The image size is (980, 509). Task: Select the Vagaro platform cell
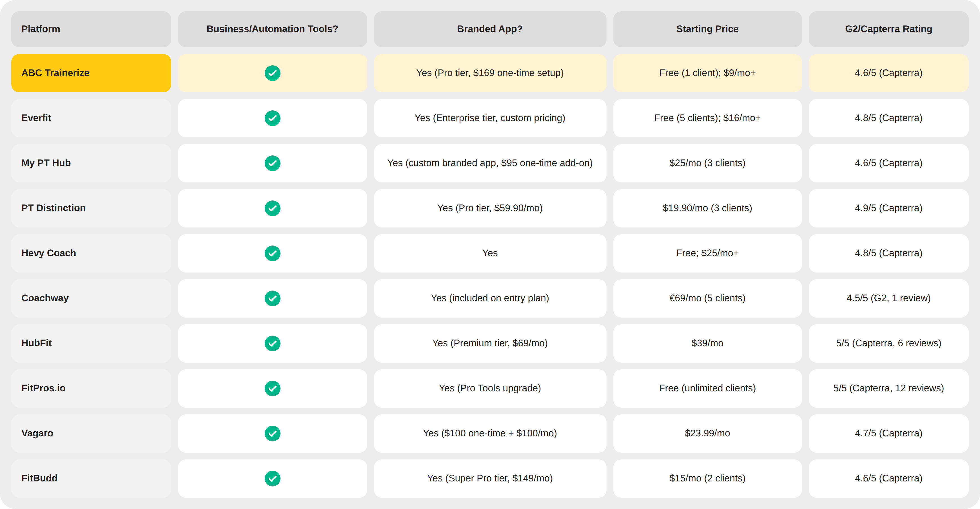pos(91,434)
